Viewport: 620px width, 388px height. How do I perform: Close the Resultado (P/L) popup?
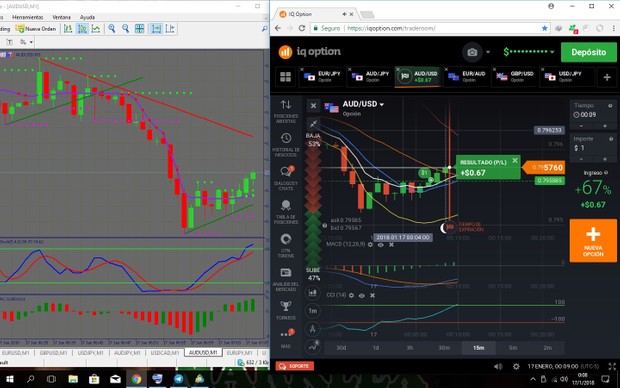(x=515, y=161)
